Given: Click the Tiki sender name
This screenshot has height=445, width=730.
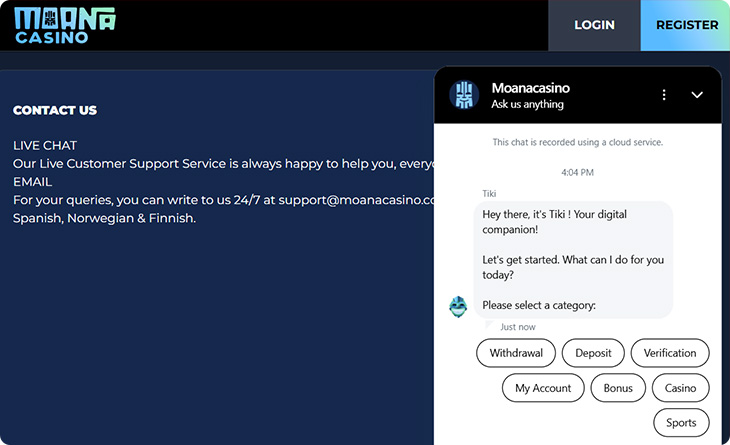Looking at the screenshot, I should [x=489, y=193].
